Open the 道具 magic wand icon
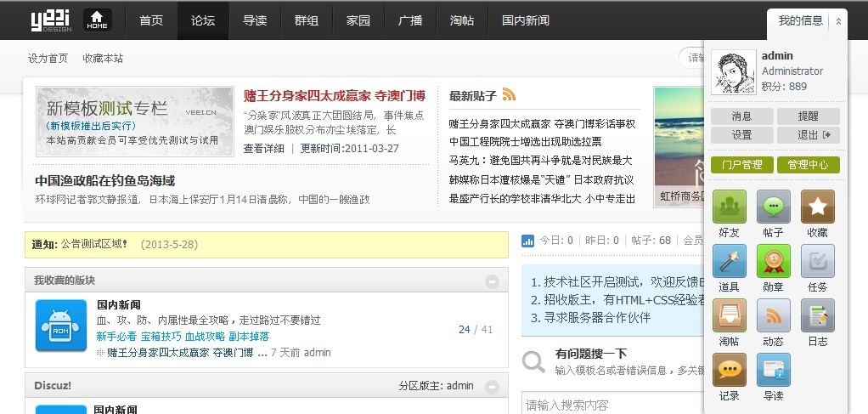This screenshot has height=414, width=868. tap(729, 261)
